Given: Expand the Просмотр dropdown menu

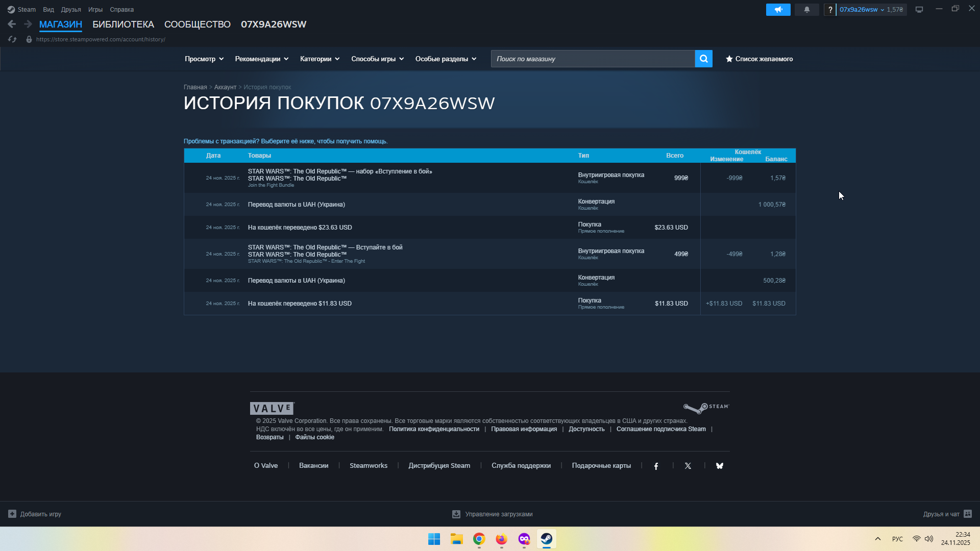Looking at the screenshot, I should click(204, 59).
